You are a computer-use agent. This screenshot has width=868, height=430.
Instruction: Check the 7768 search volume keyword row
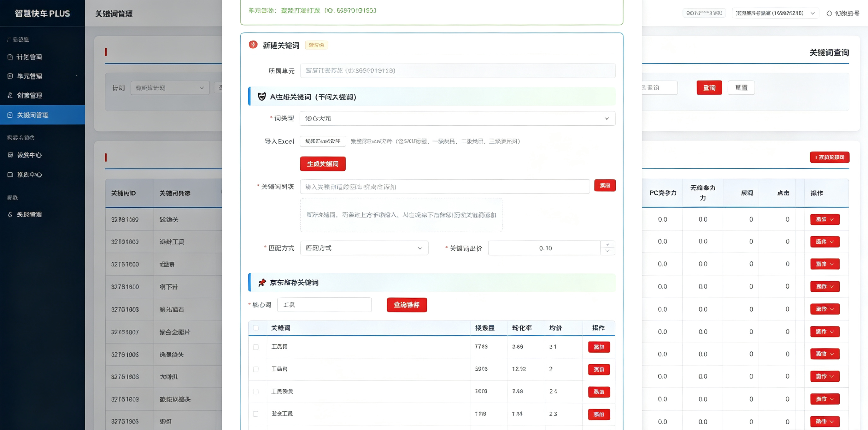[256, 347]
